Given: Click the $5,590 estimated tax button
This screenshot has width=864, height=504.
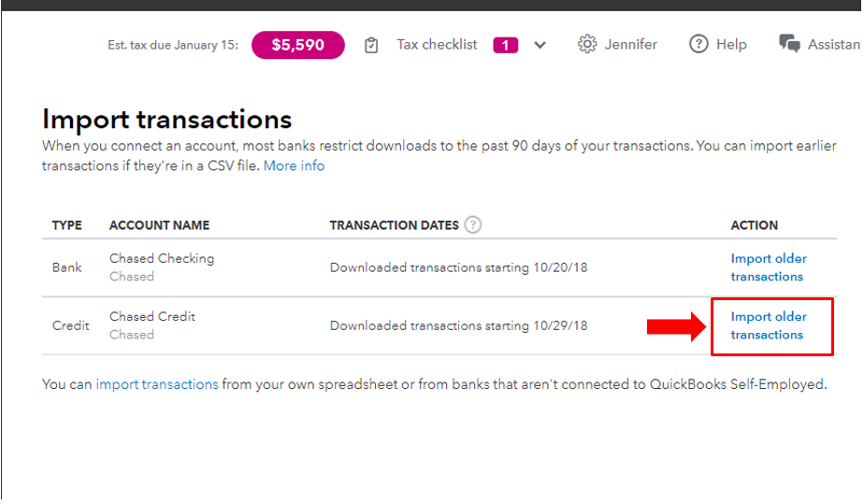Looking at the screenshot, I should point(298,45).
